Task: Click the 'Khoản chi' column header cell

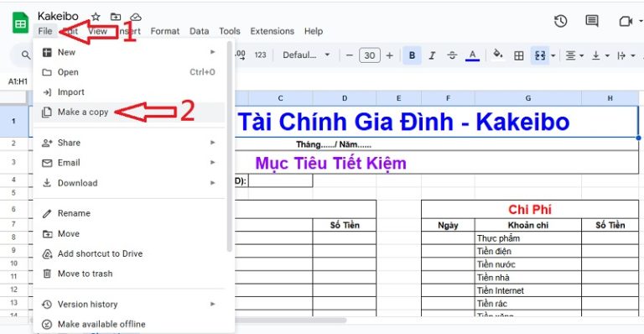Action: tap(527, 225)
